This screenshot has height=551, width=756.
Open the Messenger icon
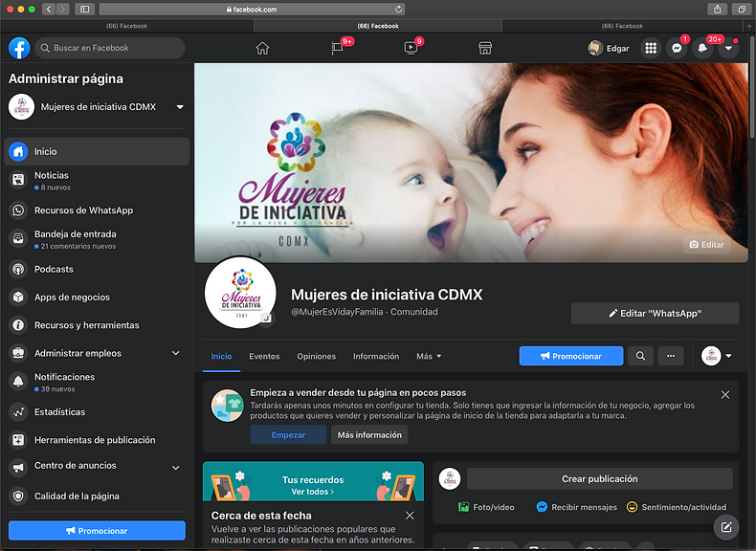pos(677,48)
